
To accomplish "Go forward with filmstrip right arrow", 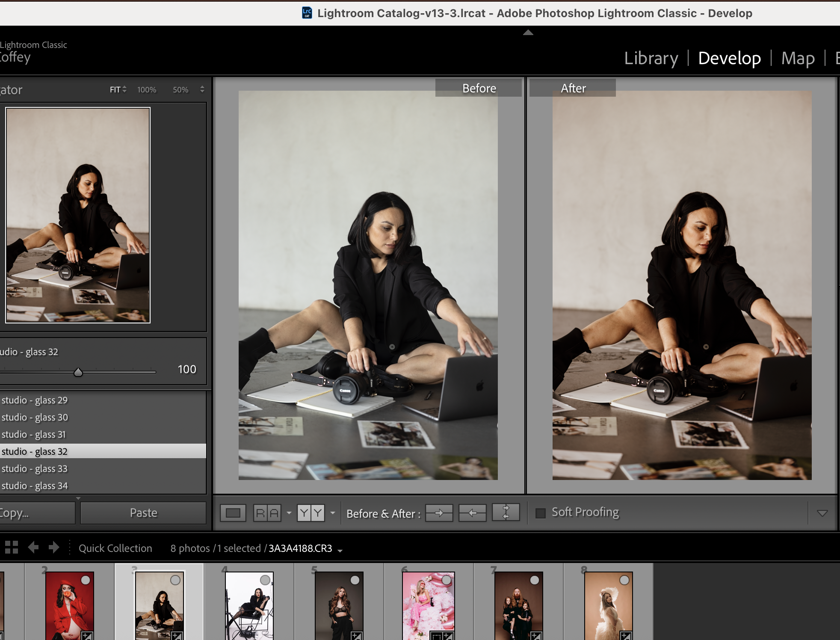I will [54, 547].
